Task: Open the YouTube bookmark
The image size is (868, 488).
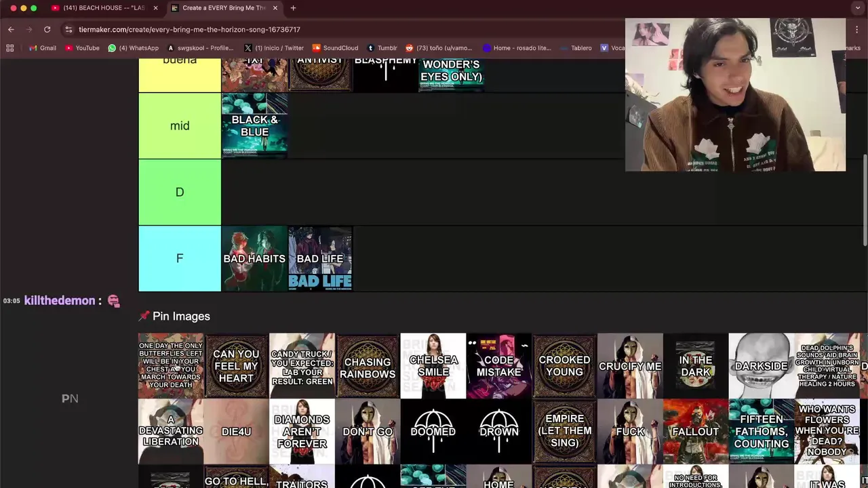Action: 82,48
